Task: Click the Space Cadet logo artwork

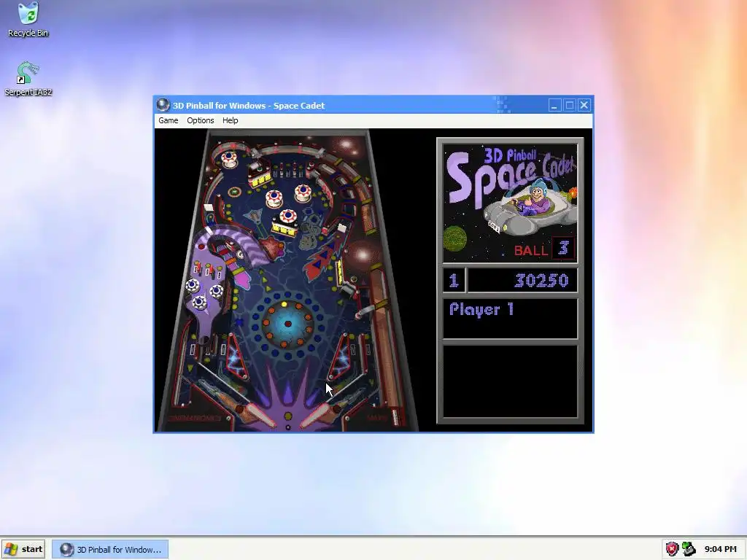Action: [510, 204]
